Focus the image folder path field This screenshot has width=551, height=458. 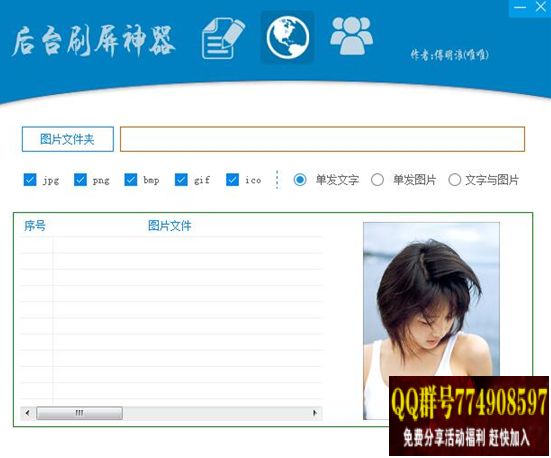point(323,139)
